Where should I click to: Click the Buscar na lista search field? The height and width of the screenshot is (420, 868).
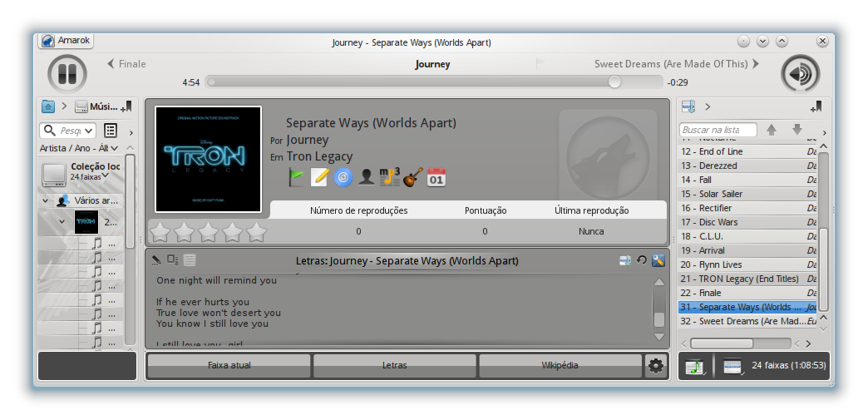click(x=718, y=131)
